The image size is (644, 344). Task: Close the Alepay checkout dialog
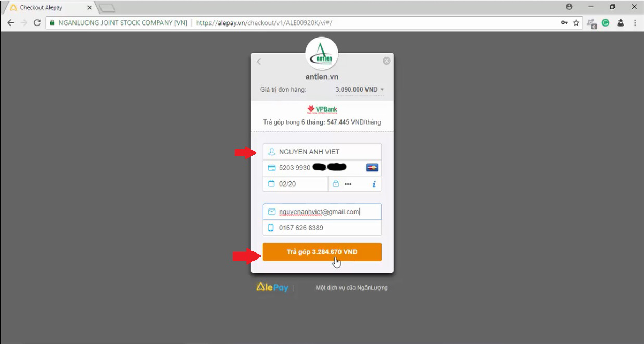386,61
